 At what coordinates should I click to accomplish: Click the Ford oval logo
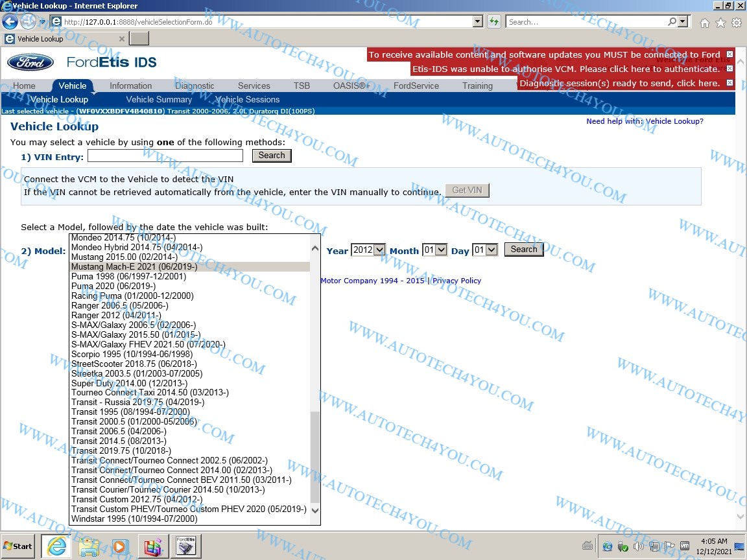point(30,62)
